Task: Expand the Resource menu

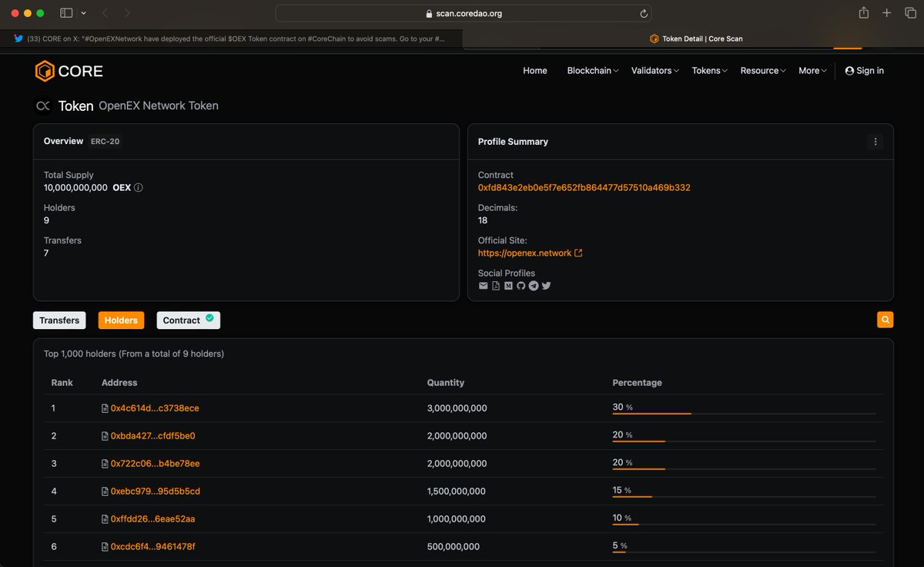Action: tap(762, 70)
